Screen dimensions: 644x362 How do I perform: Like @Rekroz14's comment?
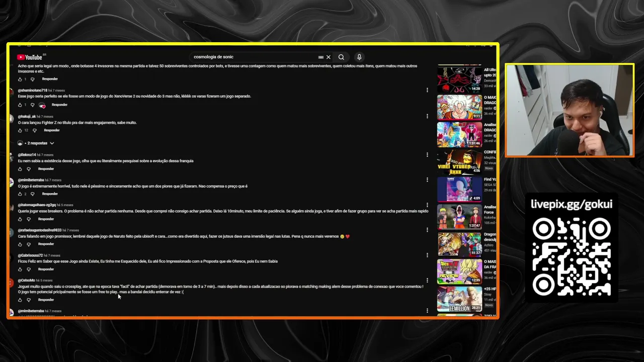click(x=20, y=169)
